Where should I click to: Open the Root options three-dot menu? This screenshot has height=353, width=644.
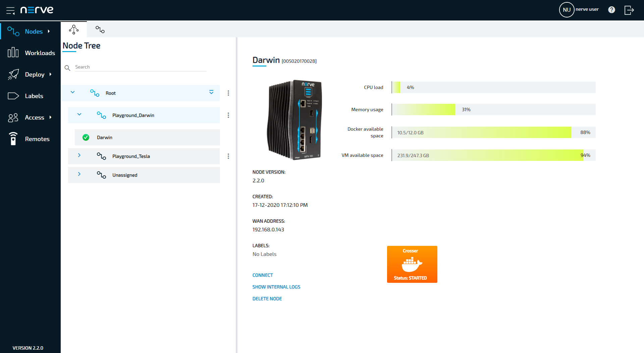228,93
